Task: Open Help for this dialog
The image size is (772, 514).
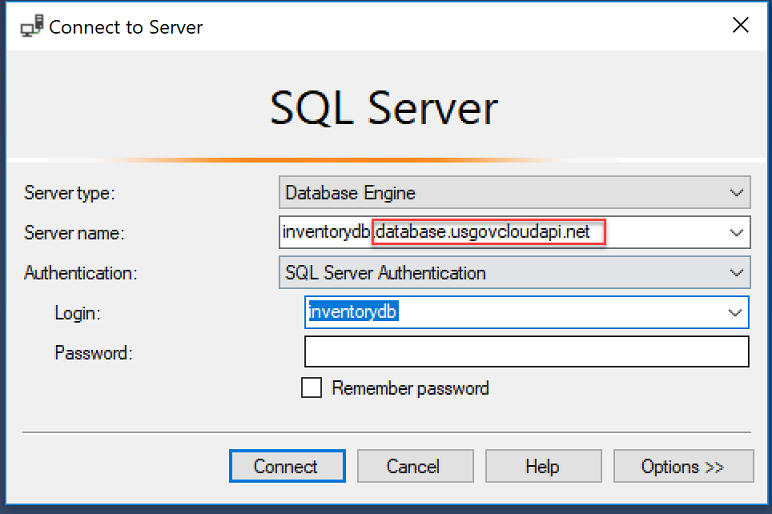Action: coord(543,466)
